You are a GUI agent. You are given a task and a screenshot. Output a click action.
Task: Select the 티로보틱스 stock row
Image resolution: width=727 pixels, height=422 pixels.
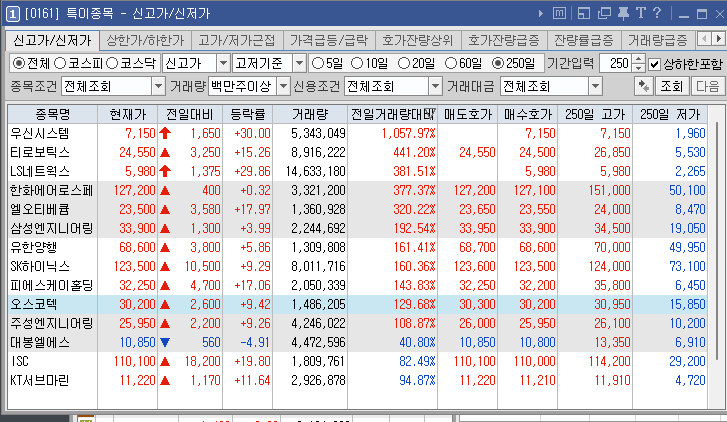[357, 153]
